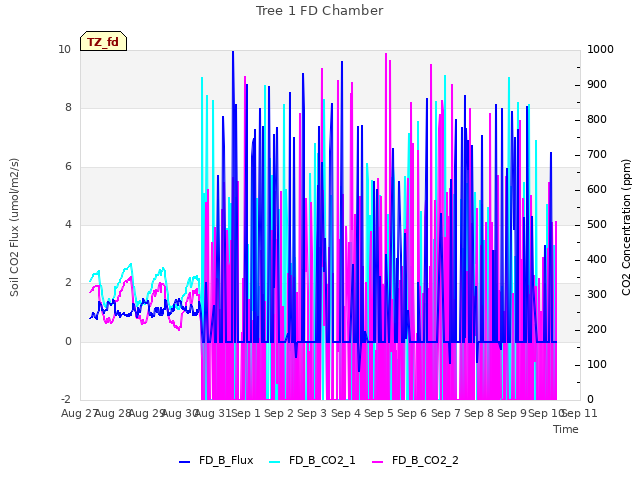640x480 pixels.
Task: Click the cyan FD_B_CO2_1 legend swatch
Action: coord(275,462)
